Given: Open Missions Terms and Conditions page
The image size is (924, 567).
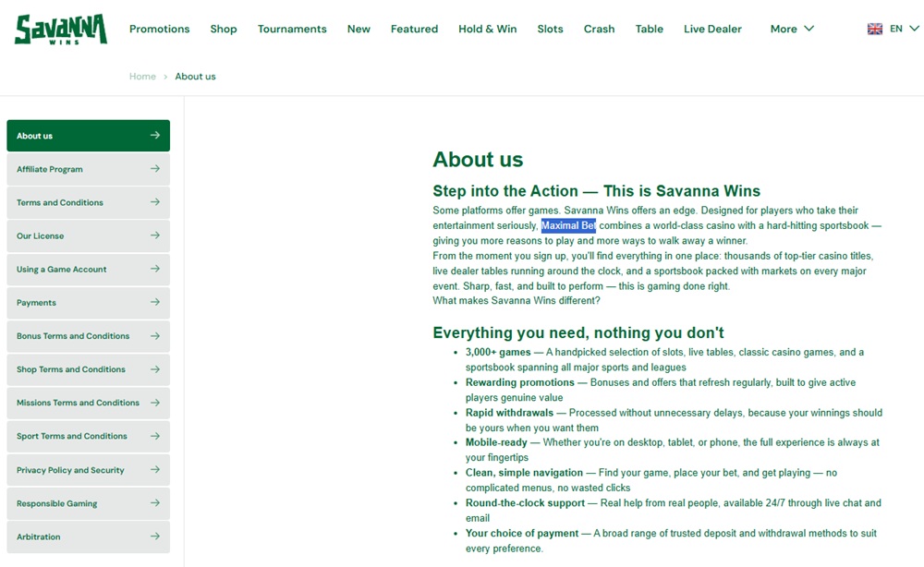Looking at the screenshot, I should point(89,403).
